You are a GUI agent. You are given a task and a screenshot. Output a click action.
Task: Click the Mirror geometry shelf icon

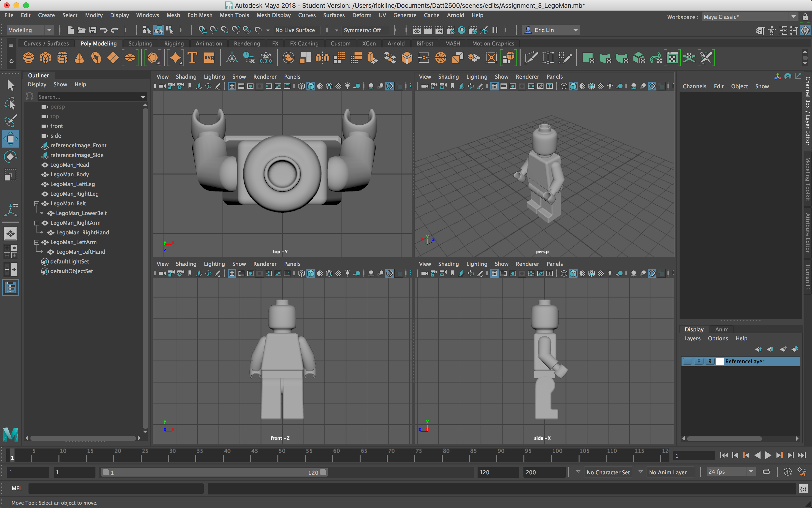pos(322,58)
